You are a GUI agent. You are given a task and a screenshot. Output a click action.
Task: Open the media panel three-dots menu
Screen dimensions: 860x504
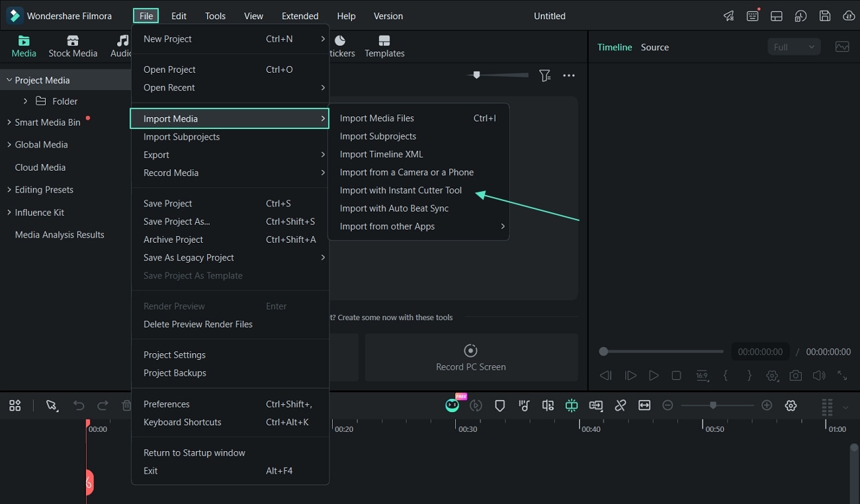569,75
